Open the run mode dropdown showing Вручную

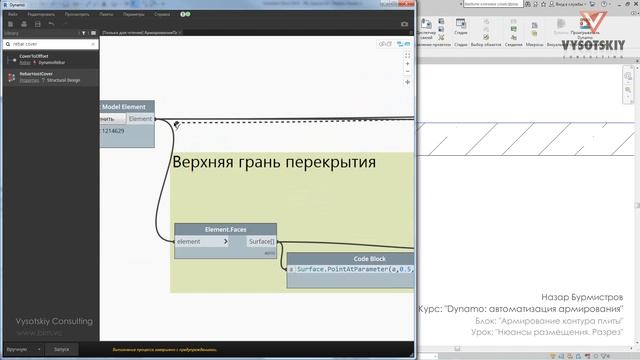point(24,349)
